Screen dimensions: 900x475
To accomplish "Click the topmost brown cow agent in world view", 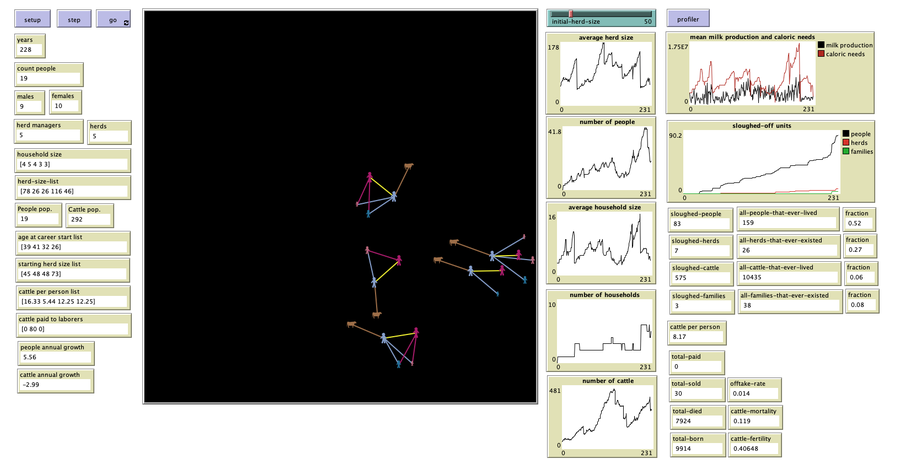I will pos(409,166).
